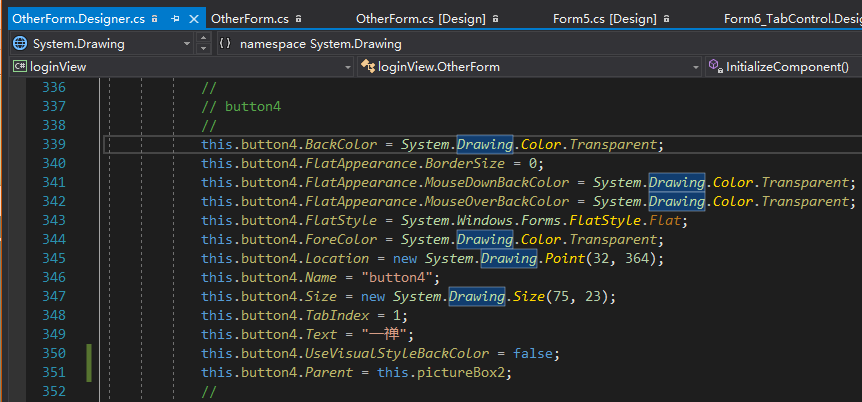This screenshot has width=862, height=402.
Task: Click "MouseOverBackColor" on line 342
Action: click(497, 201)
